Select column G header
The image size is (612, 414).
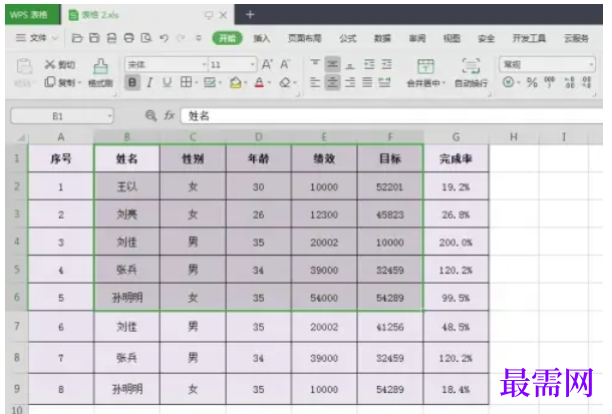(455, 137)
